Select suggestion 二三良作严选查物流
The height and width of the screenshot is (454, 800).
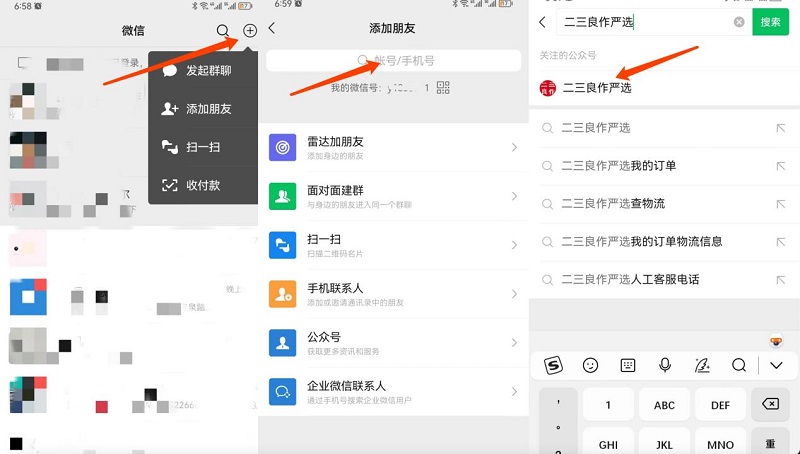pyautogui.click(x=664, y=204)
